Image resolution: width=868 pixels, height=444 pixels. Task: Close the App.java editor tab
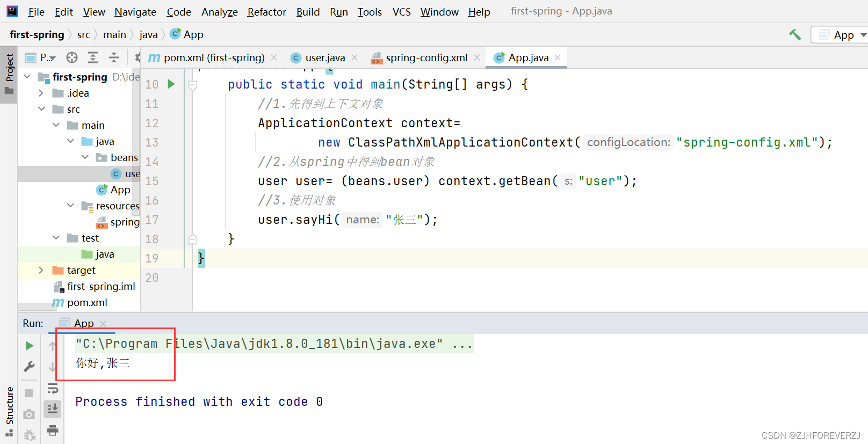(x=558, y=57)
